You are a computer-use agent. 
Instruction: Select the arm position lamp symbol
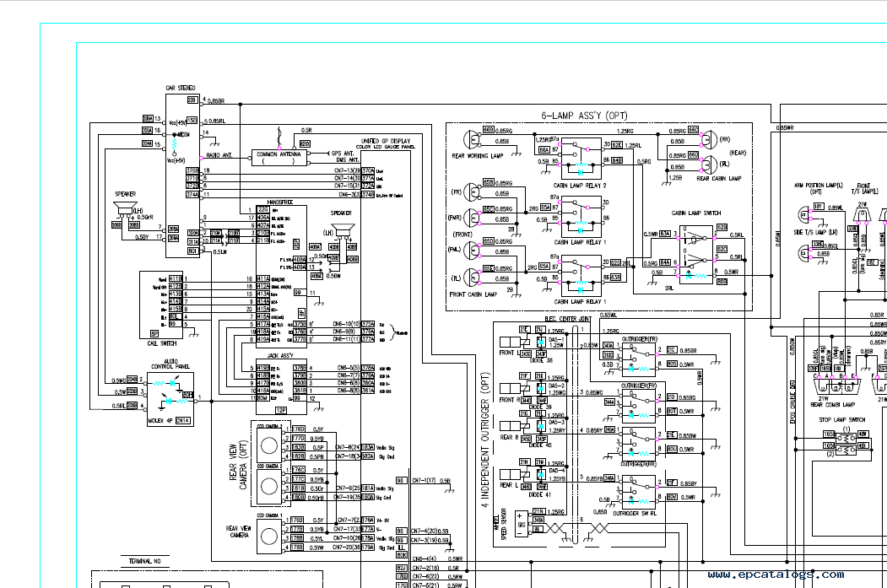(x=804, y=215)
